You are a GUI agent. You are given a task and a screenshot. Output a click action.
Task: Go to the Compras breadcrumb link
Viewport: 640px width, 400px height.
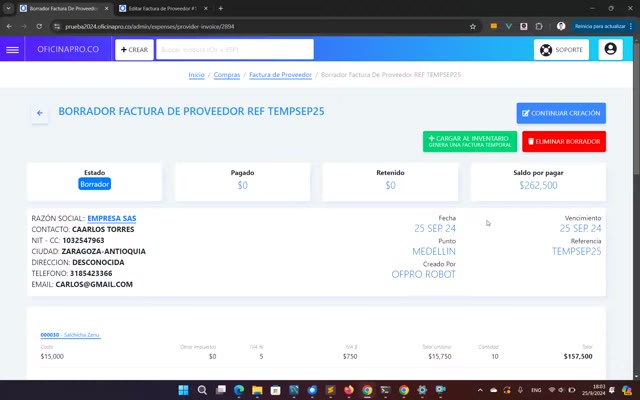(x=227, y=75)
